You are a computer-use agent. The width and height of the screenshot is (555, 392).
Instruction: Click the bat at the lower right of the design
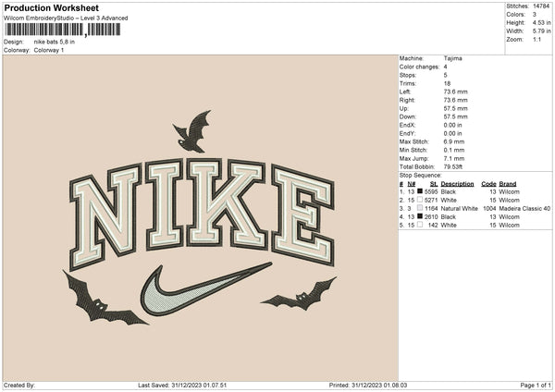[300, 294]
